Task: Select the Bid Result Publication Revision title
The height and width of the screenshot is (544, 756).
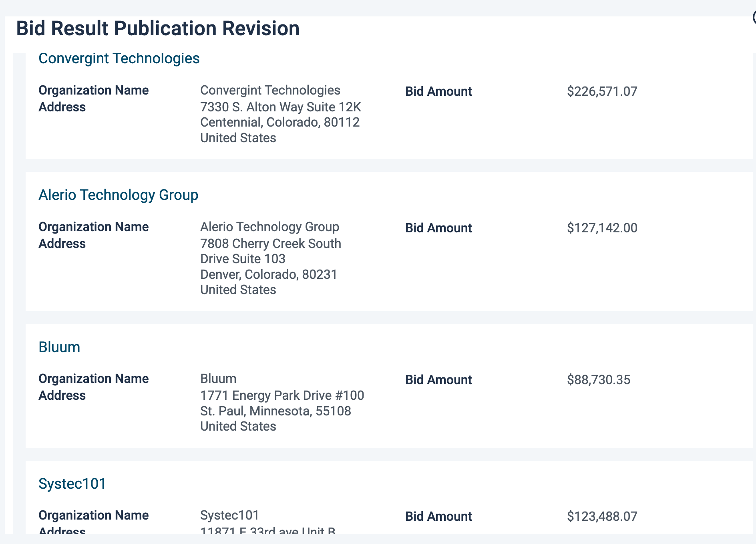Action: pos(158,28)
